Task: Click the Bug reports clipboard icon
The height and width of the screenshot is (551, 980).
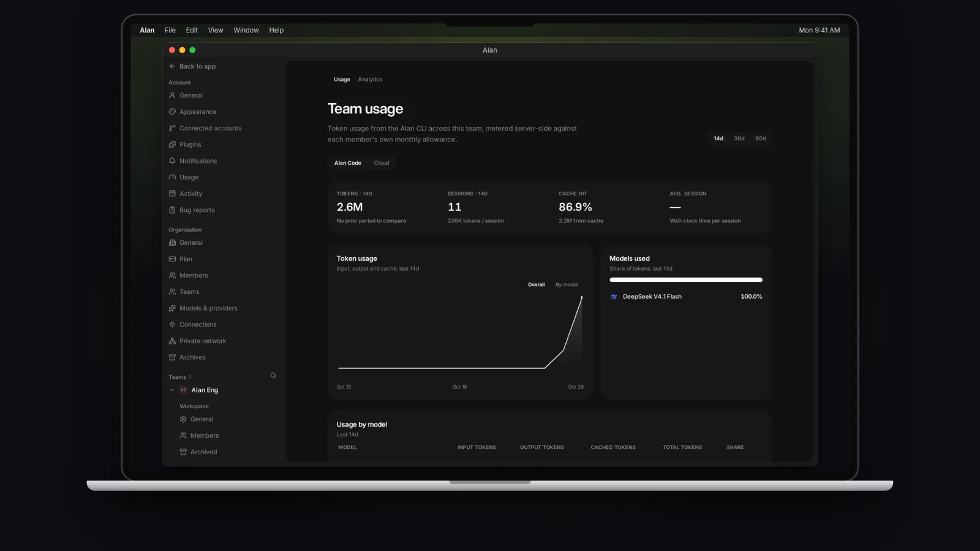Action: coord(172,210)
